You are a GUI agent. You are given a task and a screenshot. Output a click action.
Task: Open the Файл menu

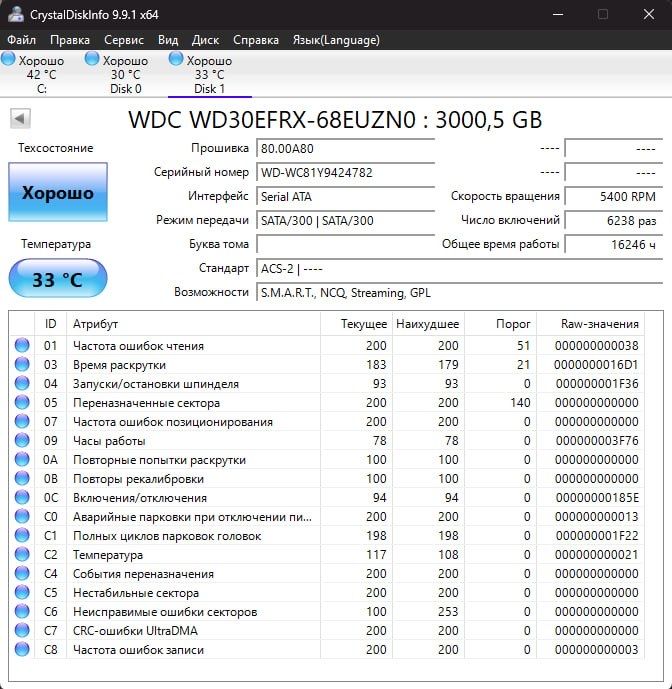coord(22,40)
